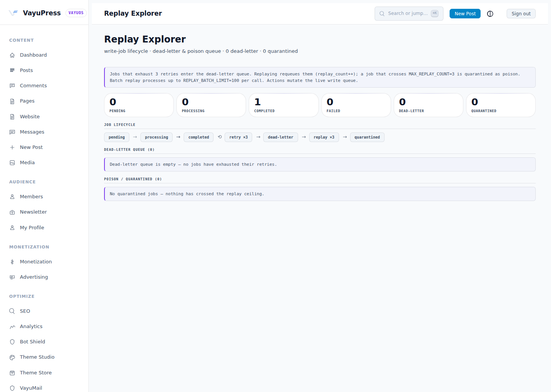Viewport: 551px width, 392px height.
Task: Open Bot Shield in Optimize section
Action: 44,342
